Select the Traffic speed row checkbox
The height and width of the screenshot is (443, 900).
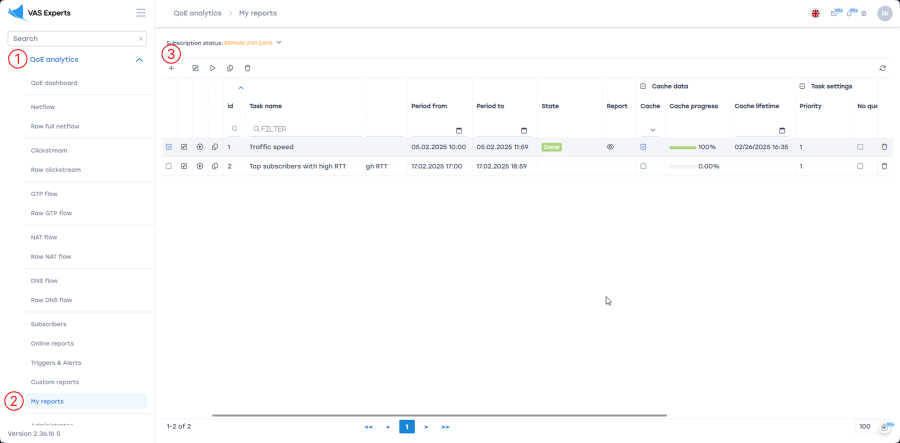tap(169, 147)
